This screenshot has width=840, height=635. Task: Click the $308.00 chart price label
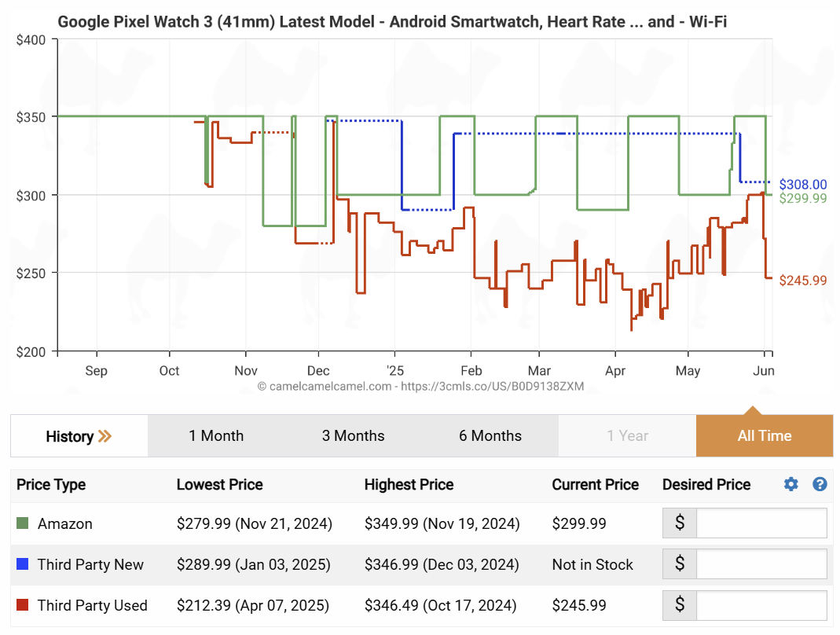(x=802, y=185)
